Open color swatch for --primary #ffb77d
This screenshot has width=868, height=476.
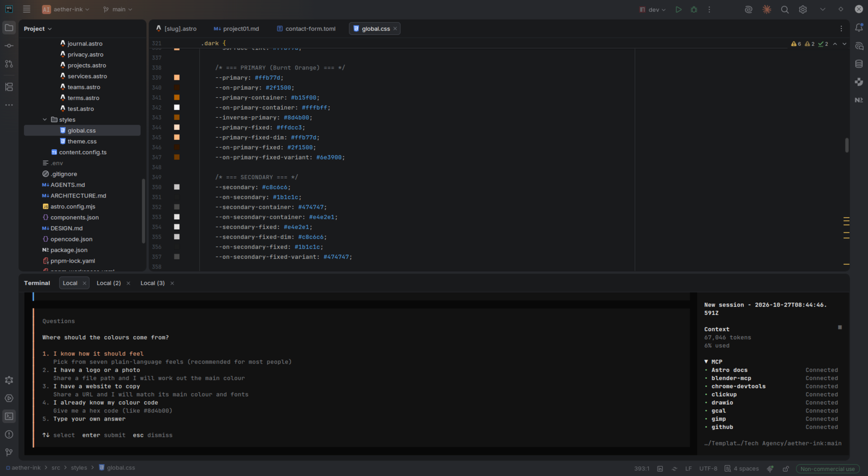pos(177,78)
